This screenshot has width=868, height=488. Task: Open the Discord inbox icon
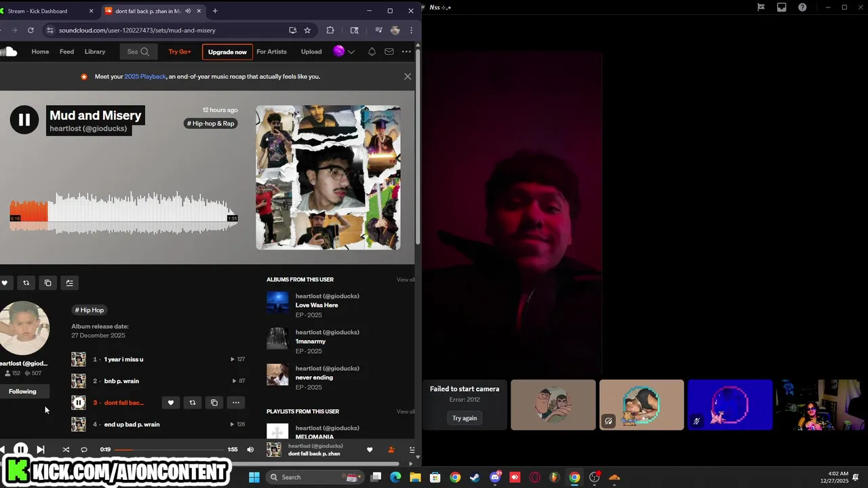[782, 7]
